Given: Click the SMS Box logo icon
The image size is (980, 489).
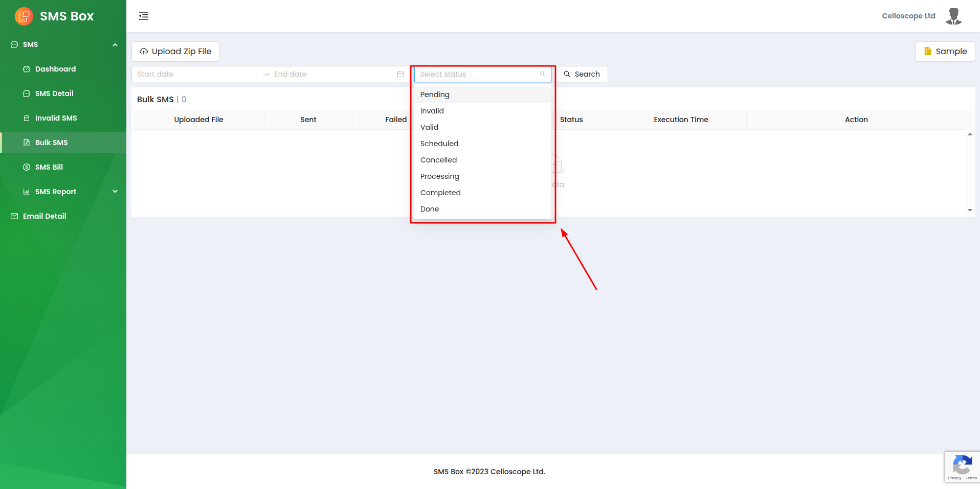Looking at the screenshot, I should coord(24,16).
